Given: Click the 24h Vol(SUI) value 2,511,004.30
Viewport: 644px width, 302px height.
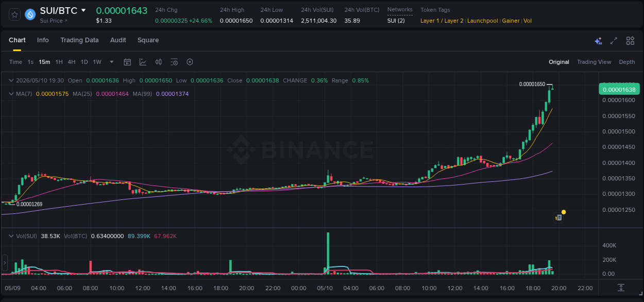Looking at the screenshot, I should point(319,21).
